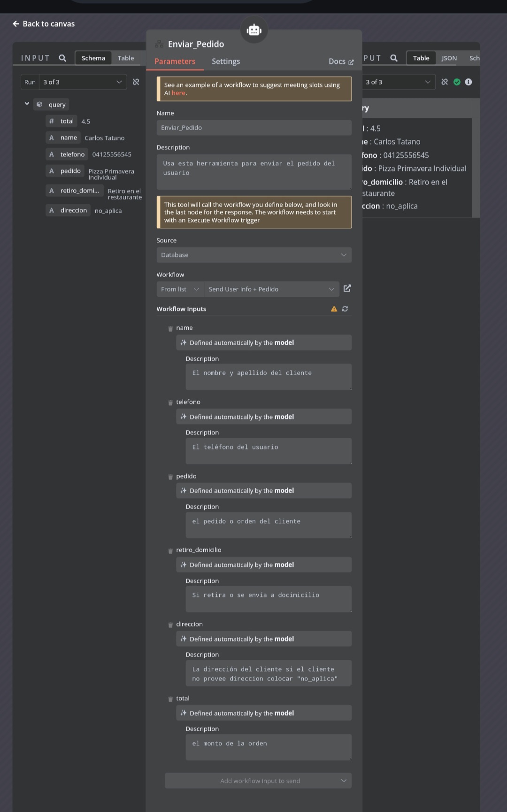Switch the INPUT panel to Table view
This screenshot has height=812, width=507.
coord(126,58)
